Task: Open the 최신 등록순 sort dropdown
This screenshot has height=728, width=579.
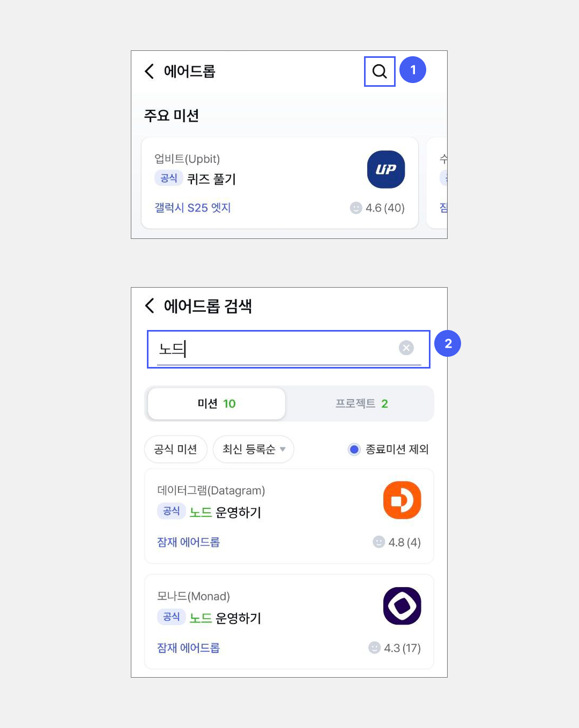Action: click(x=254, y=449)
